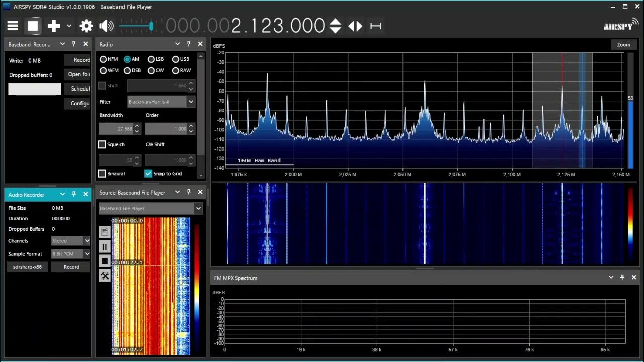Pin the Radio panel
The height and width of the screenshot is (362, 644).
click(x=189, y=44)
